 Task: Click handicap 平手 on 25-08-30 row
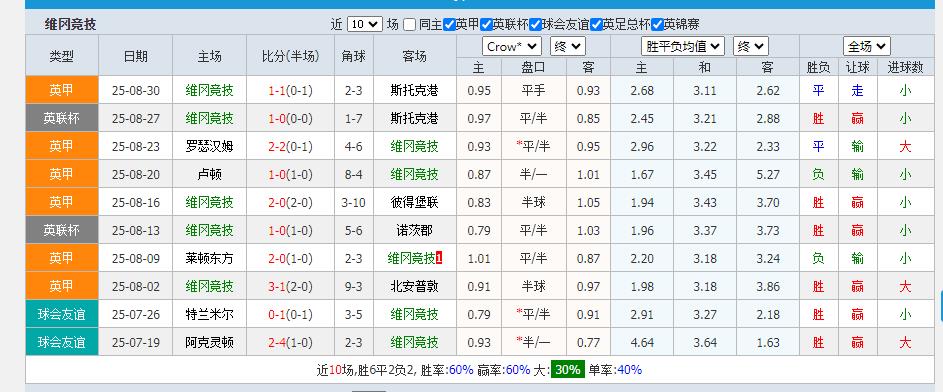tap(533, 91)
